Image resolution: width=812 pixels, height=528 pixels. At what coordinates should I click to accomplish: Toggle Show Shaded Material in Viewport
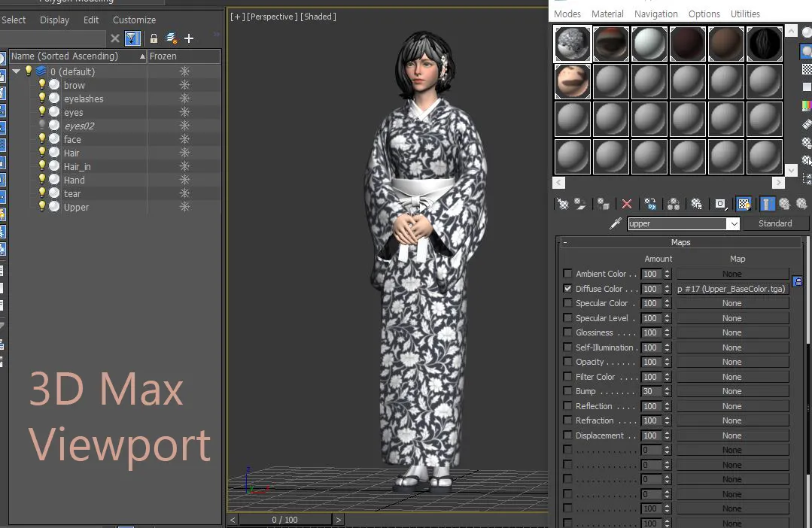742,204
